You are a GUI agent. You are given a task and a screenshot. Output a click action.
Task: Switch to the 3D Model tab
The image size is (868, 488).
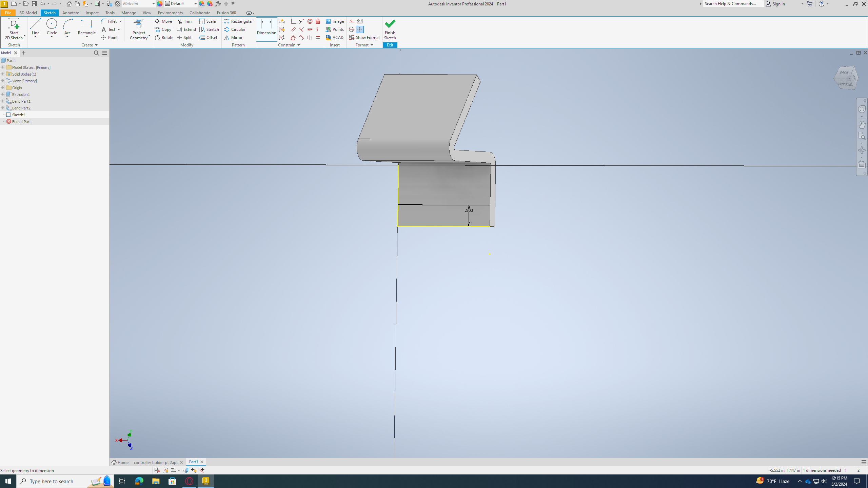28,13
